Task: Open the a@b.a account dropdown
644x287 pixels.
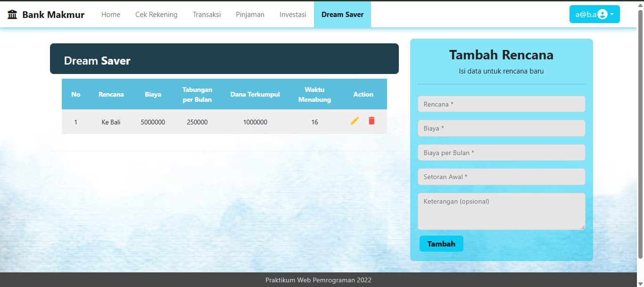Action: click(587, 14)
